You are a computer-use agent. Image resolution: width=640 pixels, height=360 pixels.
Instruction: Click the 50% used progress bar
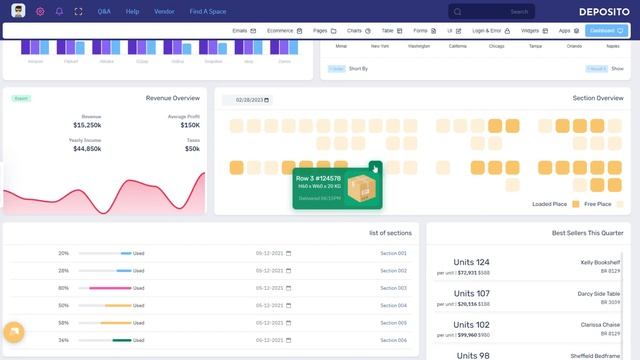click(105, 305)
